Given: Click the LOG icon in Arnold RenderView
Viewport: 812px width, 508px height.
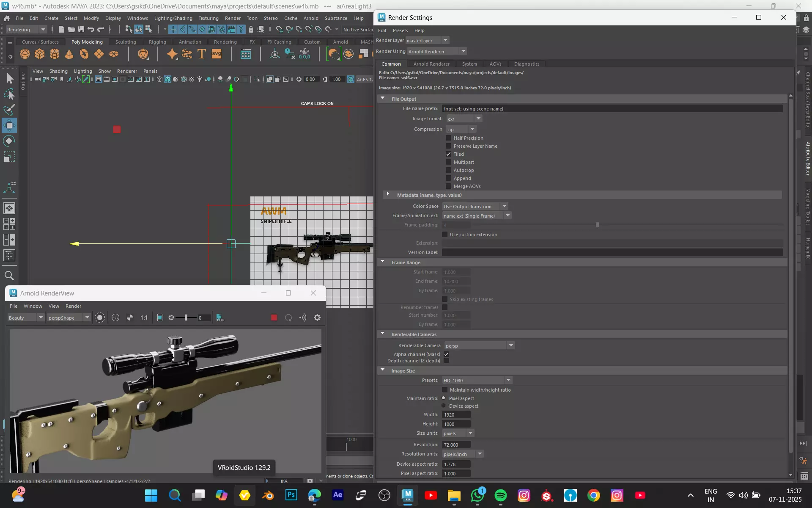Looking at the screenshot, I should point(220,317).
